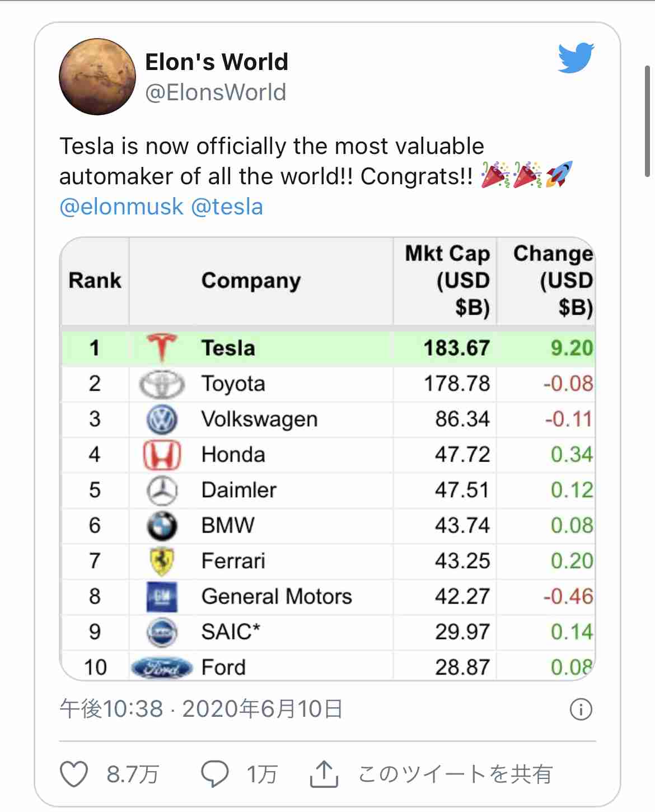This screenshot has width=655, height=812.
Task: Click the 1万 reply count
Action: coord(263,774)
